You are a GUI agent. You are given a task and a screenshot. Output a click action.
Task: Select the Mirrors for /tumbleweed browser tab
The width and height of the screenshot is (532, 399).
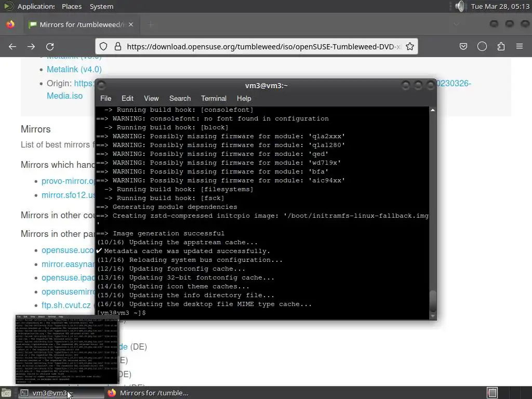(82, 24)
